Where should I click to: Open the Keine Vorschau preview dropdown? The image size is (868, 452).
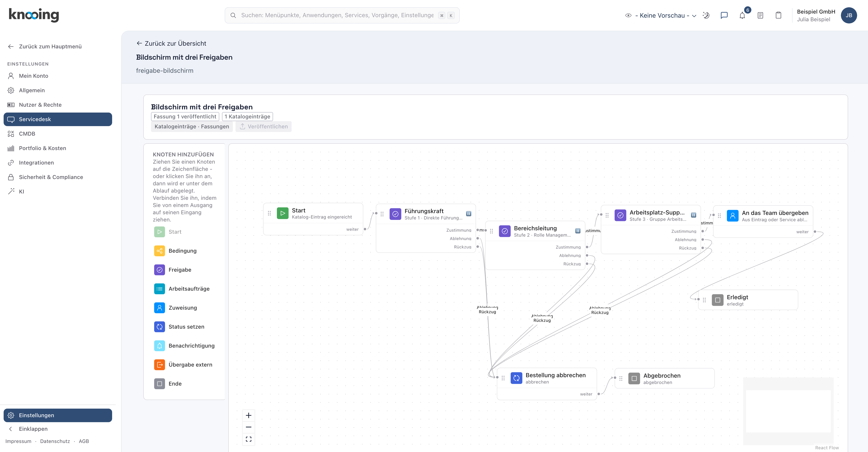pyautogui.click(x=661, y=16)
